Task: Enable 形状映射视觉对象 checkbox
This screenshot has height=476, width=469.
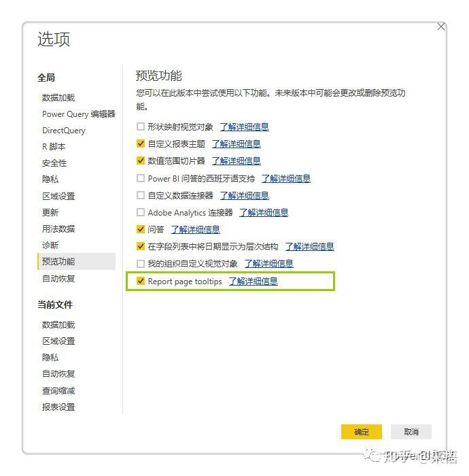Action: (141, 126)
